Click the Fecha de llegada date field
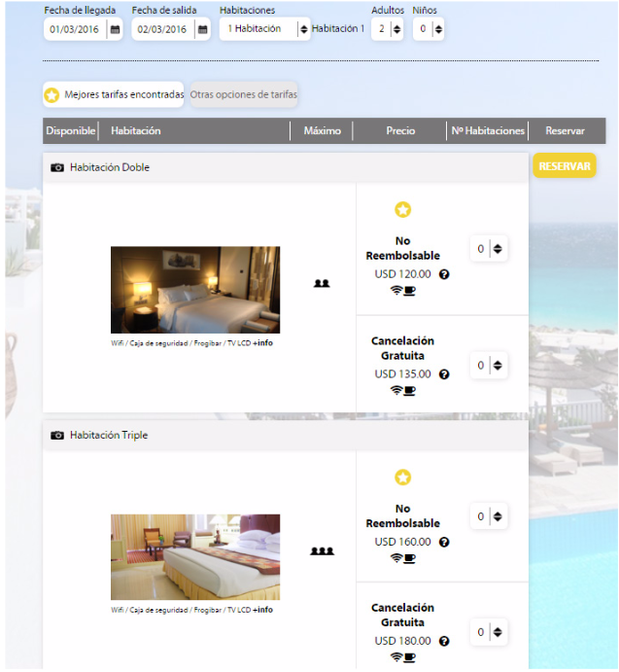This screenshot has width=619, height=672. coord(76,29)
